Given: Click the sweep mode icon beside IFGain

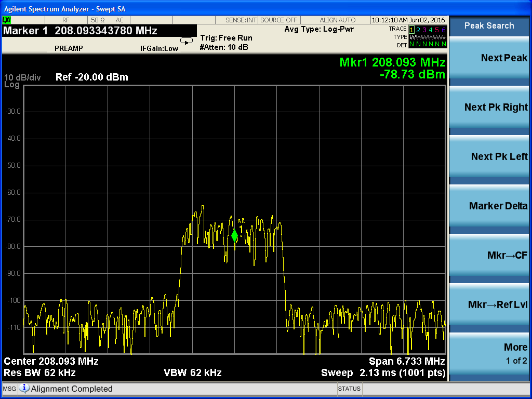Looking at the screenshot, I should [186, 41].
